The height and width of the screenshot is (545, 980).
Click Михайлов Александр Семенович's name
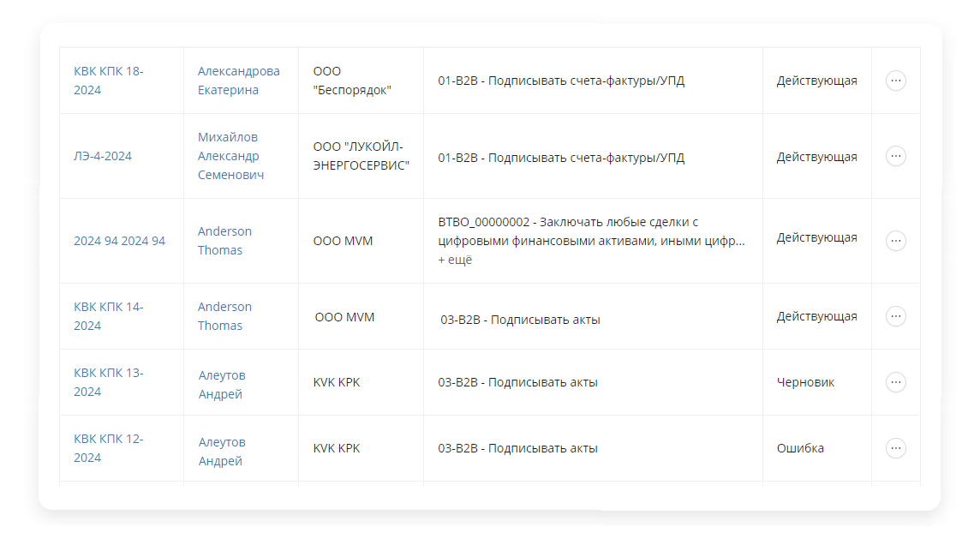coord(230,156)
